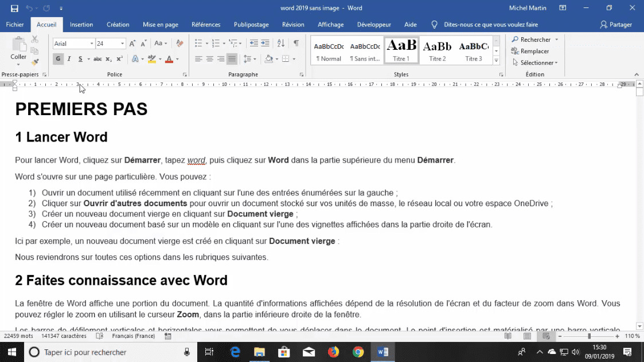Open the Sélectionner dropdown

535,63
